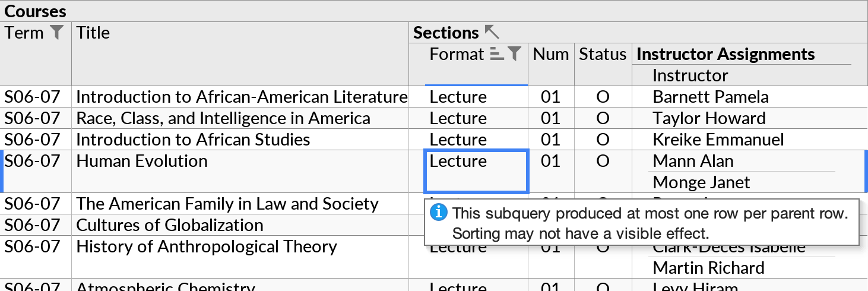This screenshot has height=291, width=868.
Task: Select instructor Taylor Howard
Action: tap(709, 118)
